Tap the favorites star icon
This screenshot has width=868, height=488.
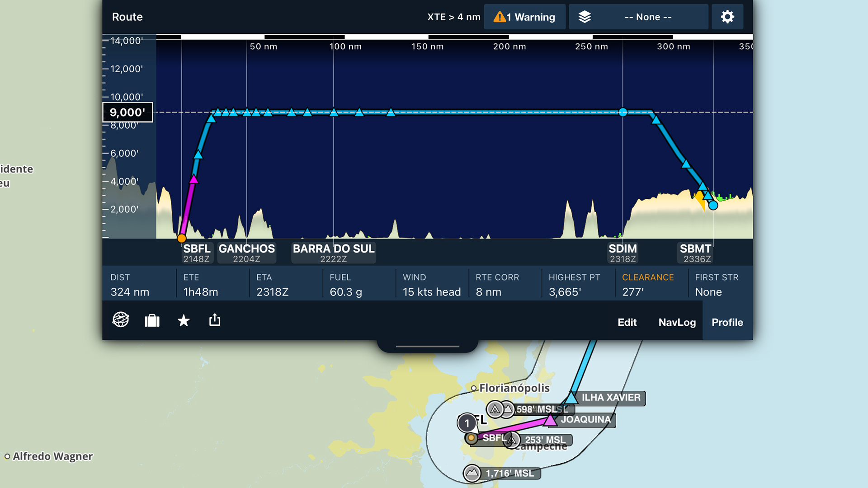[183, 321]
